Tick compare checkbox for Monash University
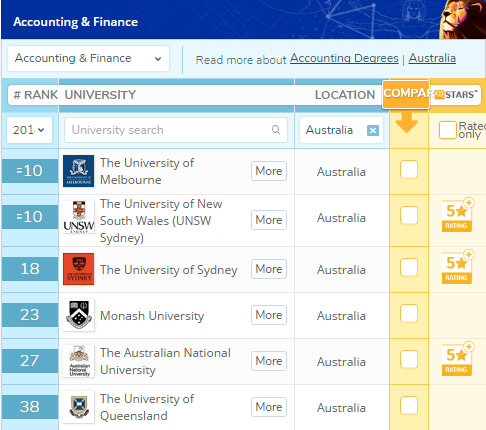Screen dimensions: 486x430 click(409, 313)
